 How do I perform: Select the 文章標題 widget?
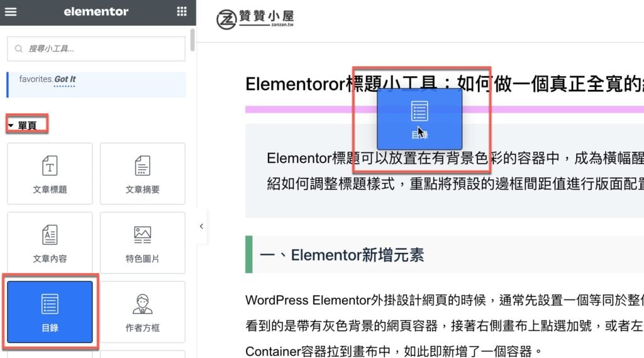coord(50,174)
